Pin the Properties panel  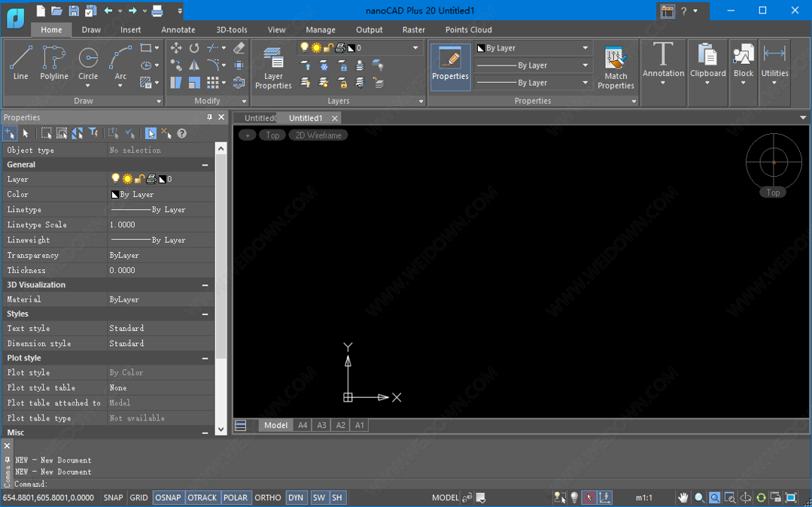209,117
